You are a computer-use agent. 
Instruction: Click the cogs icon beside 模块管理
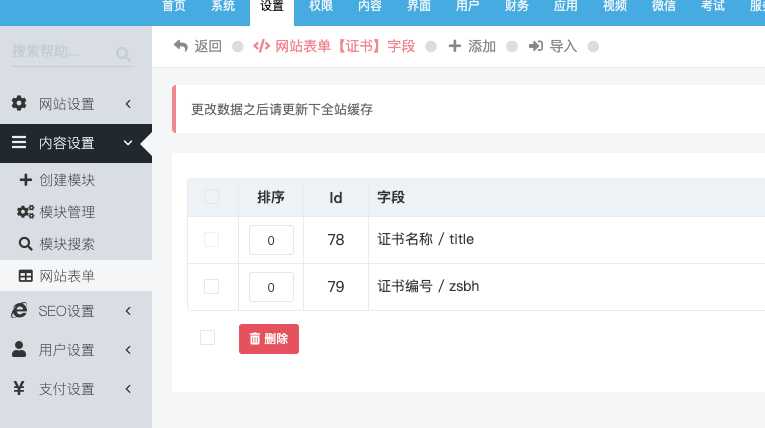25,212
